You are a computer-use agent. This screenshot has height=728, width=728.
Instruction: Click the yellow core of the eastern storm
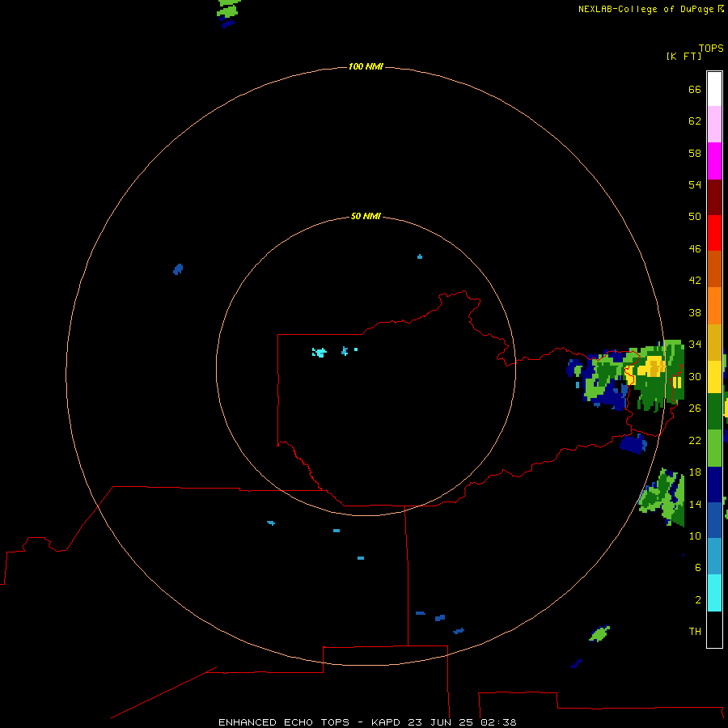[652, 366]
